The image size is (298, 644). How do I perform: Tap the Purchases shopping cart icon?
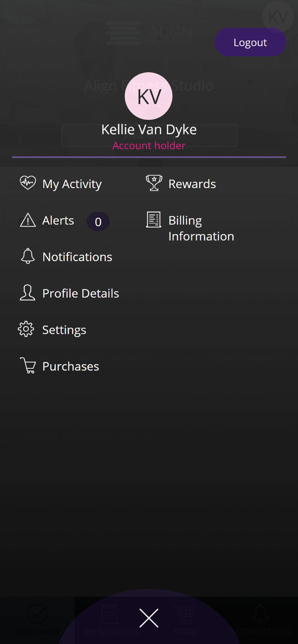(x=28, y=366)
